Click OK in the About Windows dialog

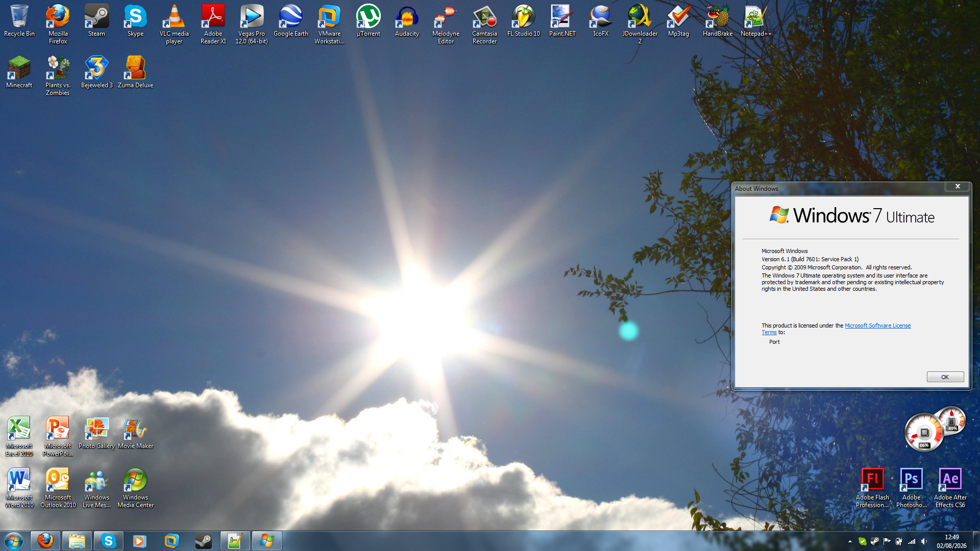[945, 377]
